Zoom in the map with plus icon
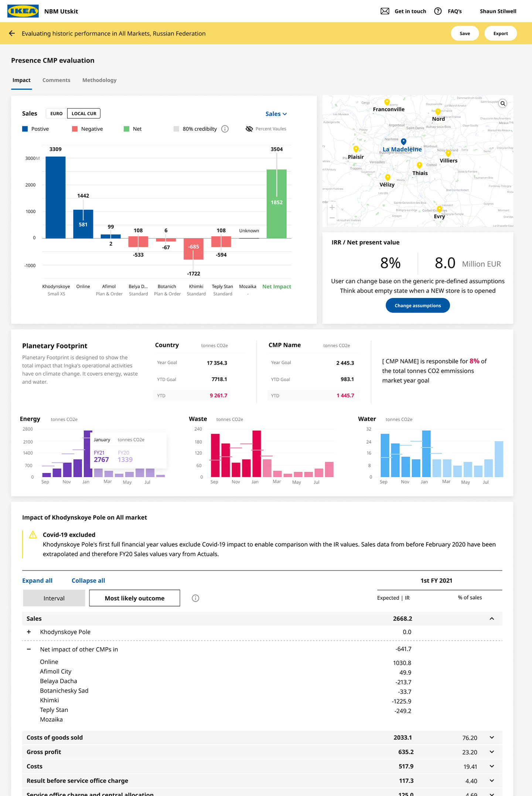This screenshot has width=532, height=796. coord(332,207)
